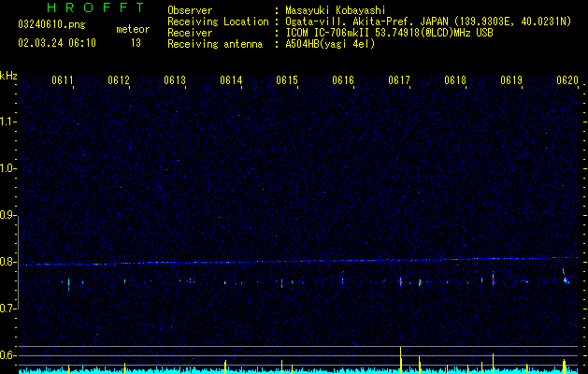Image resolution: width=588 pixels, height=374 pixels.
Task: Click the 0617 time marker
Action: [x=399, y=80]
